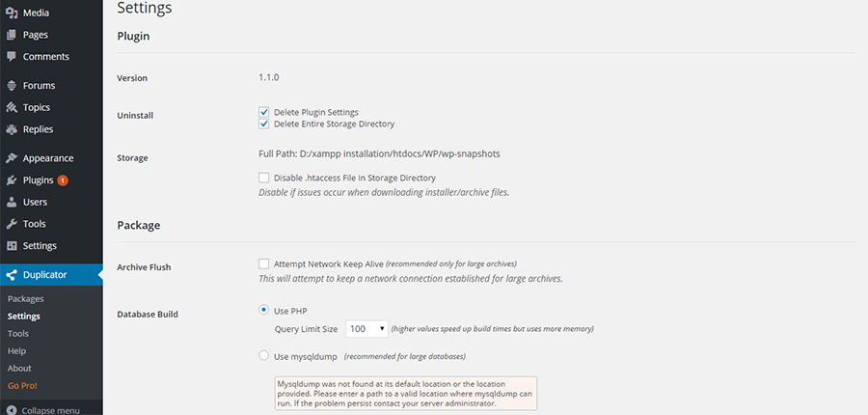This screenshot has width=868, height=415.
Task: Uncheck Delete Plugin Settings checkbox
Action: (264, 112)
